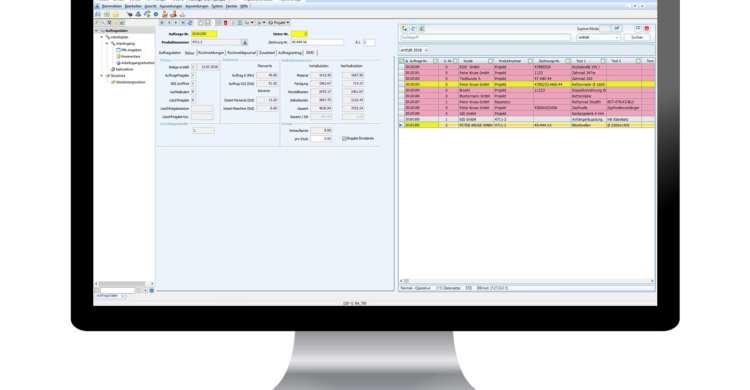Image resolution: width=750 pixels, height=390 pixels.
Task: Click the colorful squares icon in search panel
Action: tap(404, 29)
